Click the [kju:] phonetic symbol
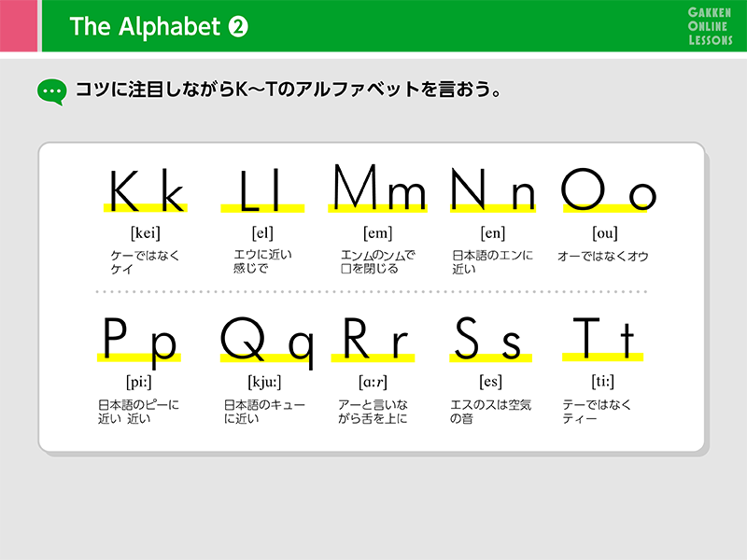 (x=264, y=382)
